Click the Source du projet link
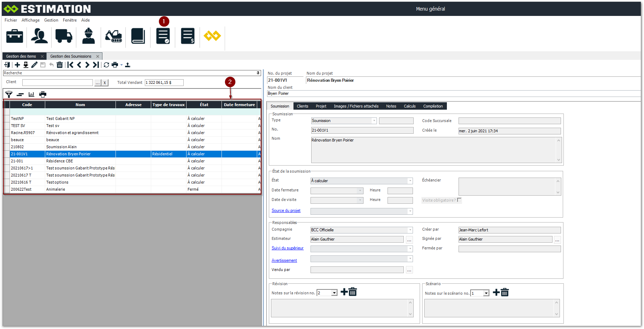644x329 pixels. tap(286, 210)
